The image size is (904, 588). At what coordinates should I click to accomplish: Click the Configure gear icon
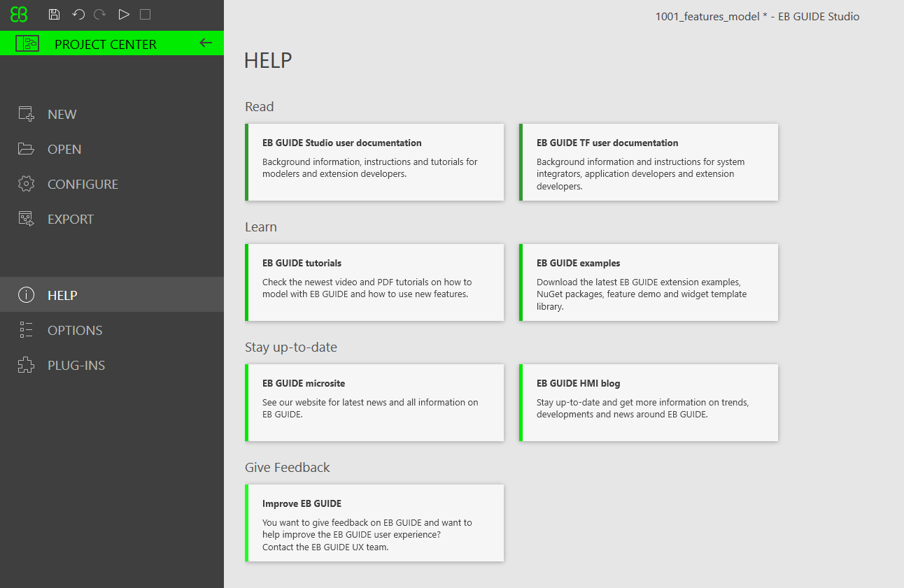click(26, 184)
